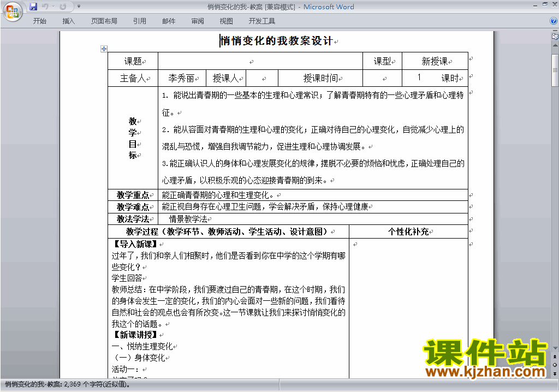The image size is (559, 392).
Task: Click the vertical scrollbar down arrow
Action: [555, 348]
